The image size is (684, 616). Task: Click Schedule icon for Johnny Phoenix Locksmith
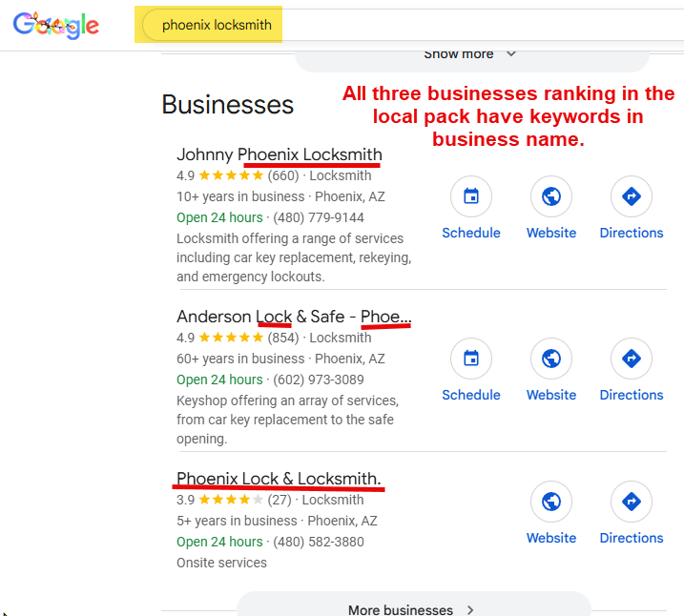pos(470,197)
